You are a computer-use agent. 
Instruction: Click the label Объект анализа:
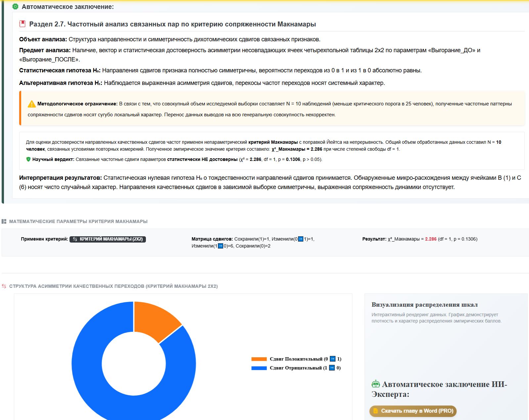click(x=43, y=39)
